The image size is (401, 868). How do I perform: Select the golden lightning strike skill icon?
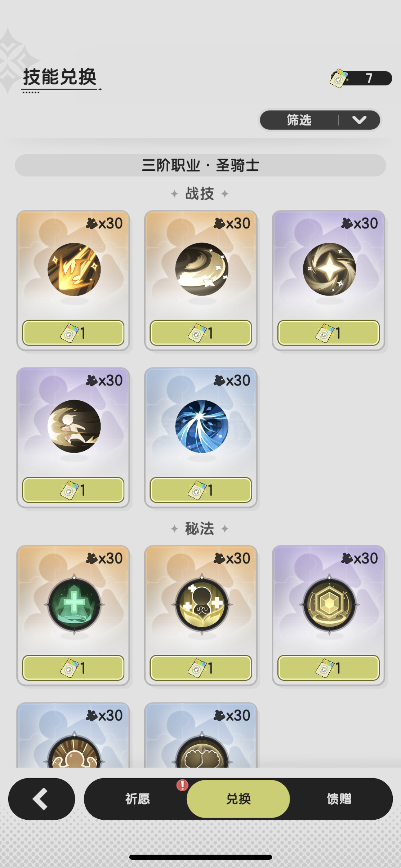point(74,269)
